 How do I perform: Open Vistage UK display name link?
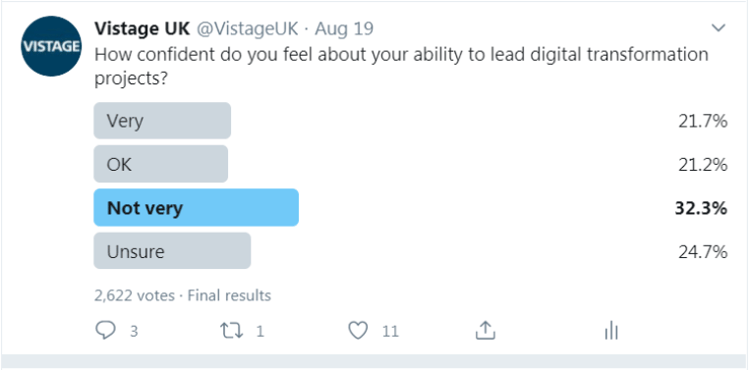click(x=142, y=29)
